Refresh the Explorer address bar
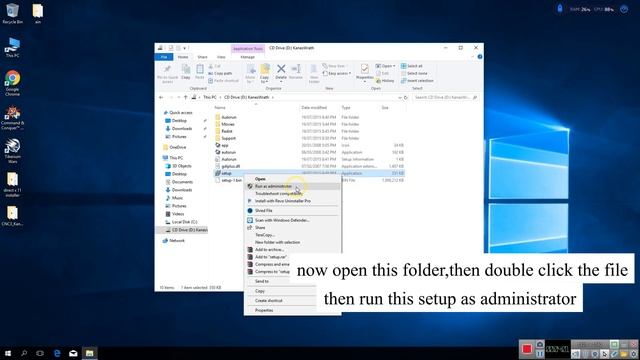This screenshot has height=360, width=640. 406,98
